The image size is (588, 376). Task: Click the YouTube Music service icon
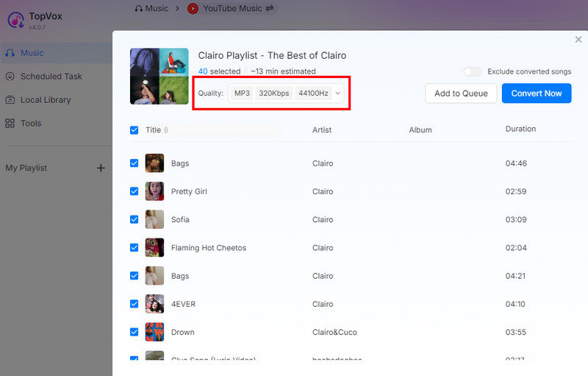click(x=193, y=9)
